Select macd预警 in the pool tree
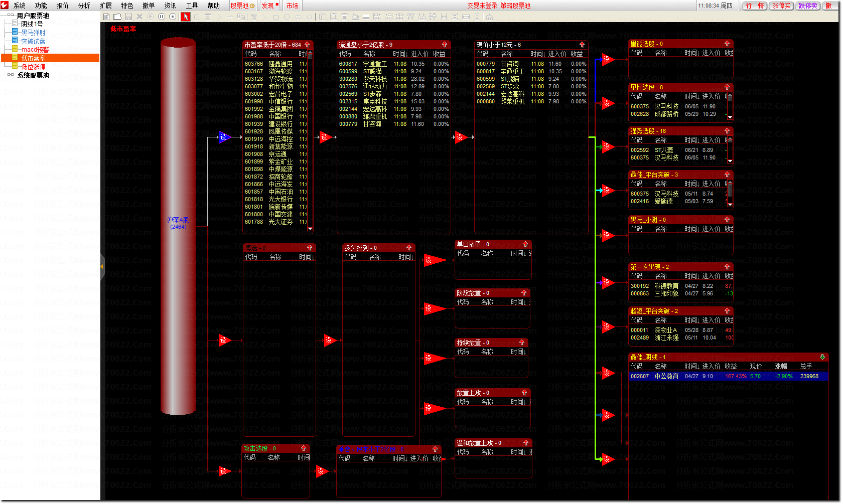This screenshot has height=504, width=843. [x=35, y=50]
